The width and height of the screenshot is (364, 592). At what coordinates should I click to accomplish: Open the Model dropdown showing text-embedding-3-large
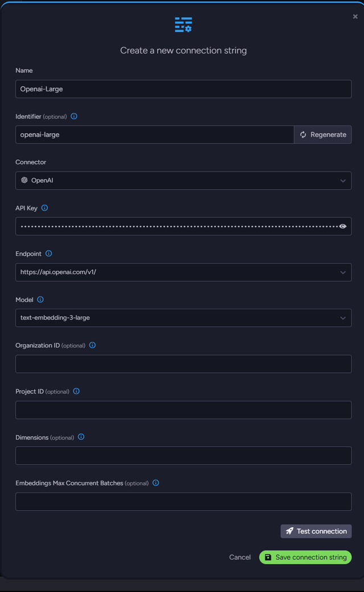pyautogui.click(x=183, y=318)
